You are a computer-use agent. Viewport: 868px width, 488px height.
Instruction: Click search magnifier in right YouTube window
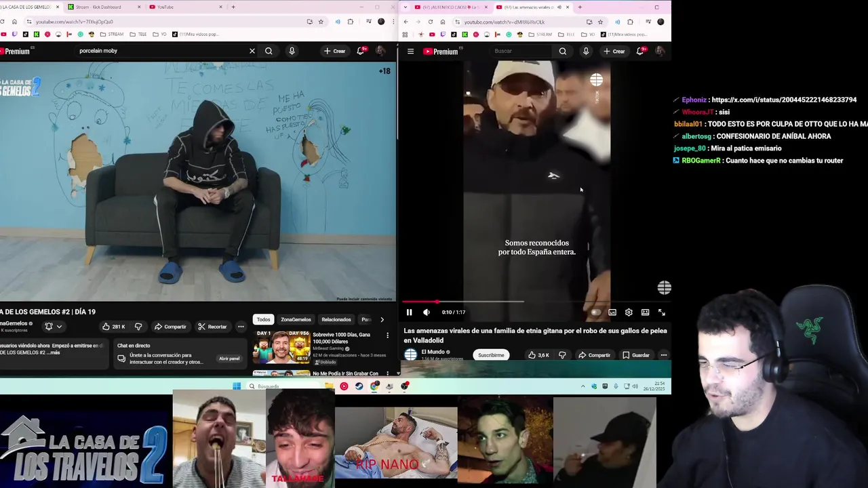tap(563, 52)
